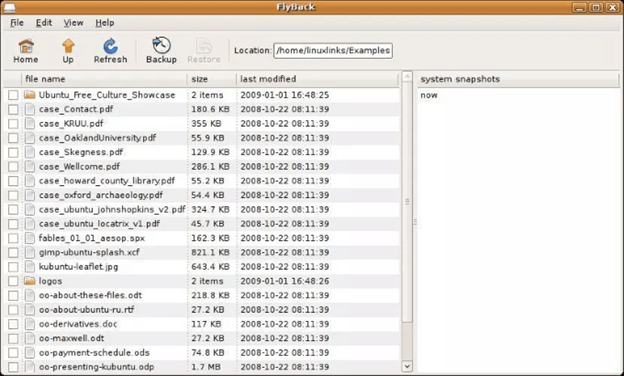Check the box for Ubuntu_Free_Culture_Showcase
This screenshot has width=624, height=376.
pos(13,95)
